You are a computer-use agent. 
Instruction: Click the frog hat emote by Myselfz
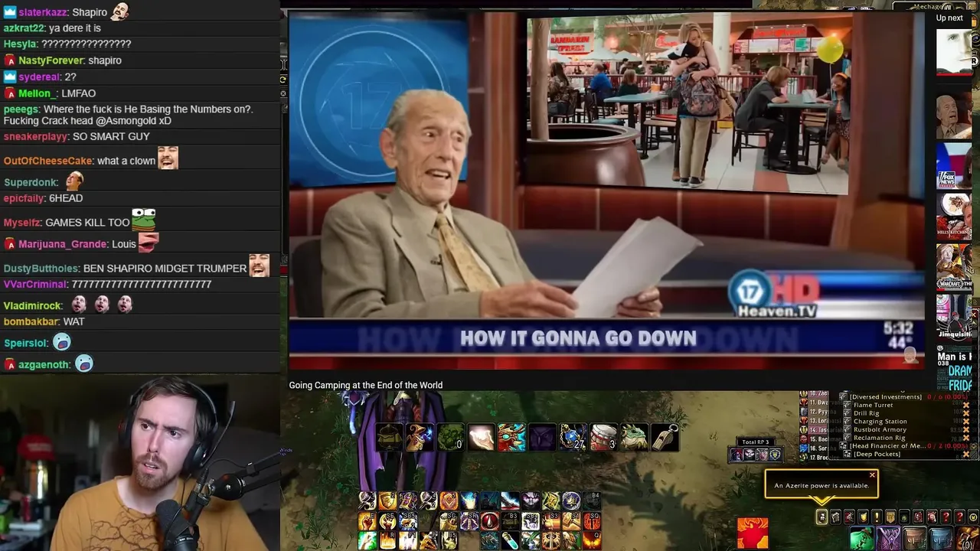[144, 220]
